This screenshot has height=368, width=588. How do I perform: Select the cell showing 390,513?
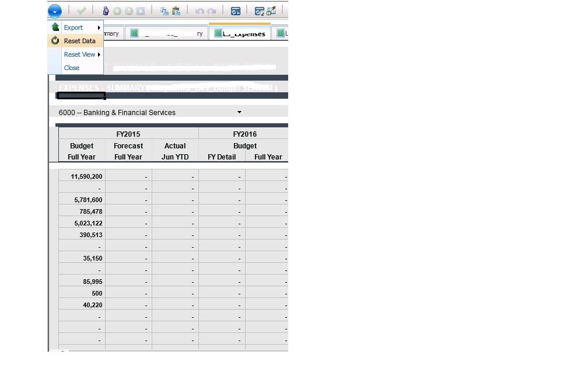point(82,234)
